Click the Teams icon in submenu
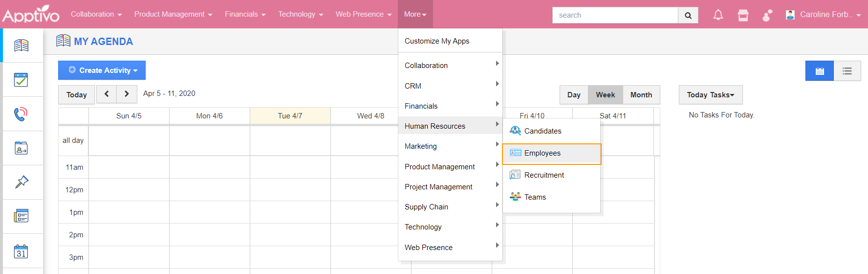Screen dimensions: 868x274 tap(515, 197)
